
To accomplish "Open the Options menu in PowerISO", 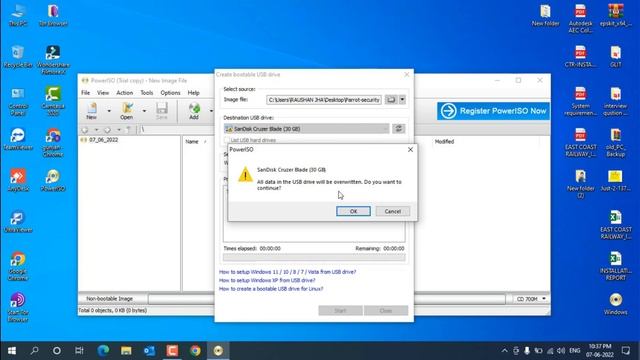I will pyautogui.click(x=170, y=93).
